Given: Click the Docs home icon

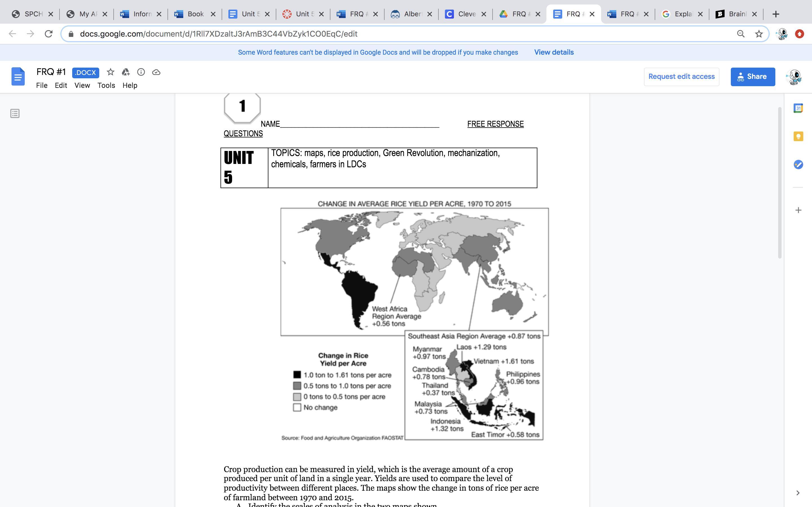Looking at the screenshot, I should (x=18, y=76).
